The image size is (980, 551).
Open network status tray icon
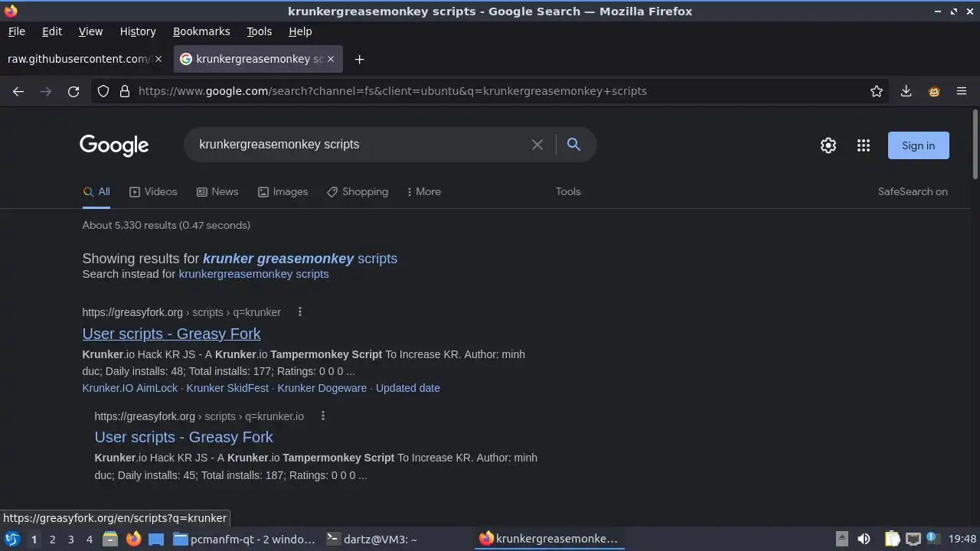tap(913, 539)
